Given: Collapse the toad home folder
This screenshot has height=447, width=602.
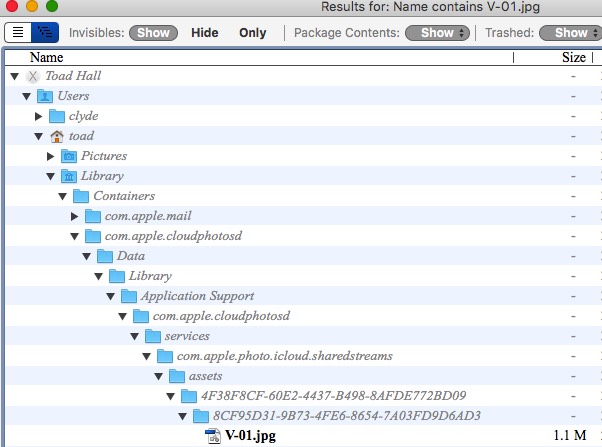Looking at the screenshot, I should 38,136.
